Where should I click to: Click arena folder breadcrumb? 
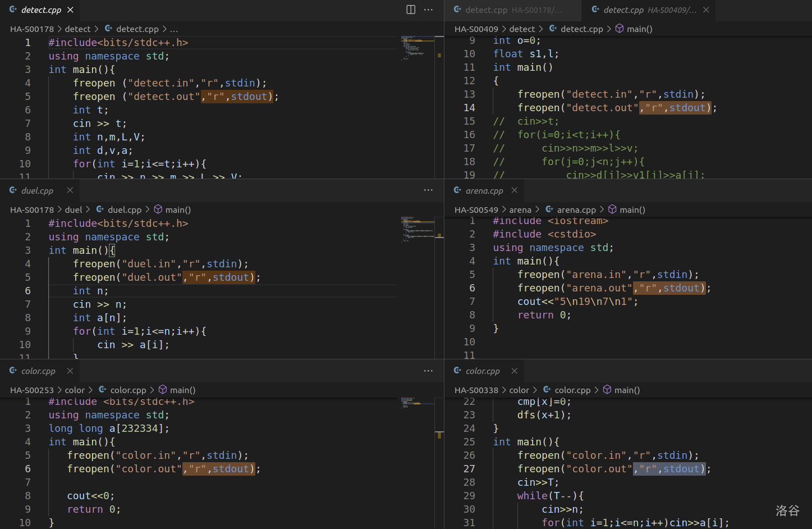click(520, 210)
